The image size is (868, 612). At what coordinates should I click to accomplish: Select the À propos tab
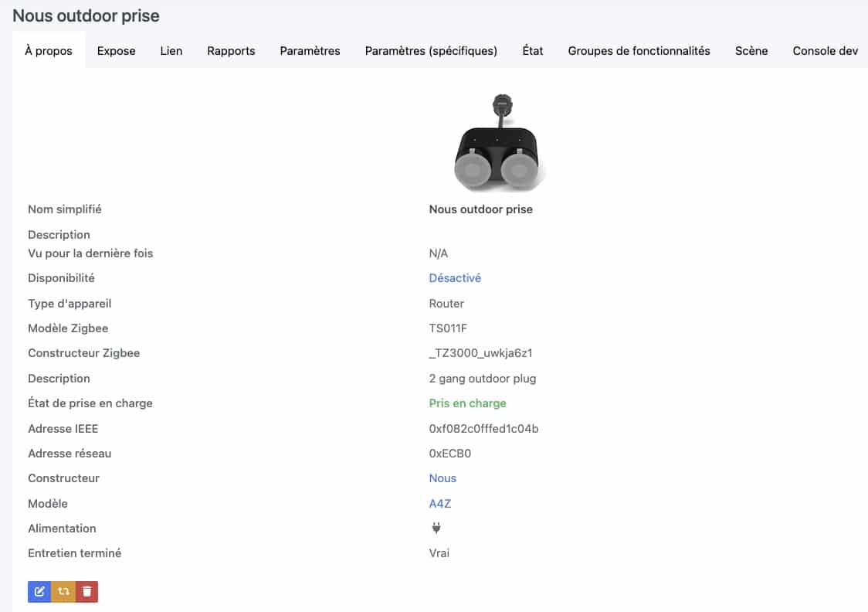[49, 51]
